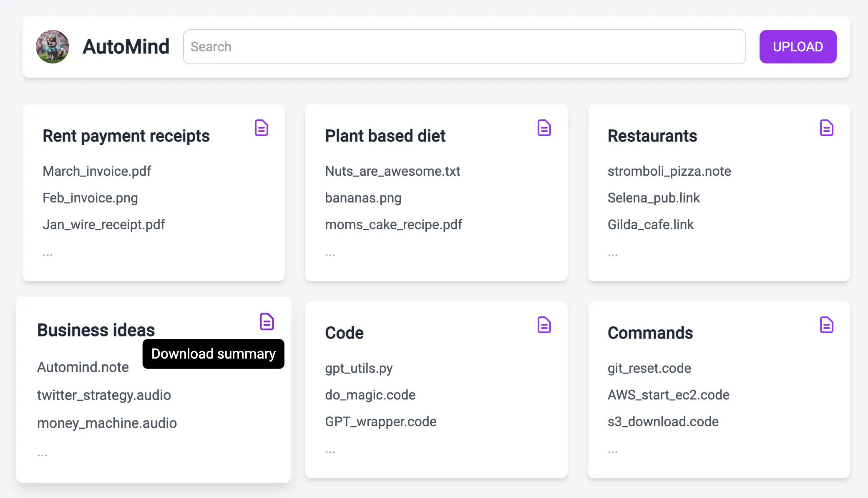
Task: Download summary for Code card
Action: coord(544,325)
